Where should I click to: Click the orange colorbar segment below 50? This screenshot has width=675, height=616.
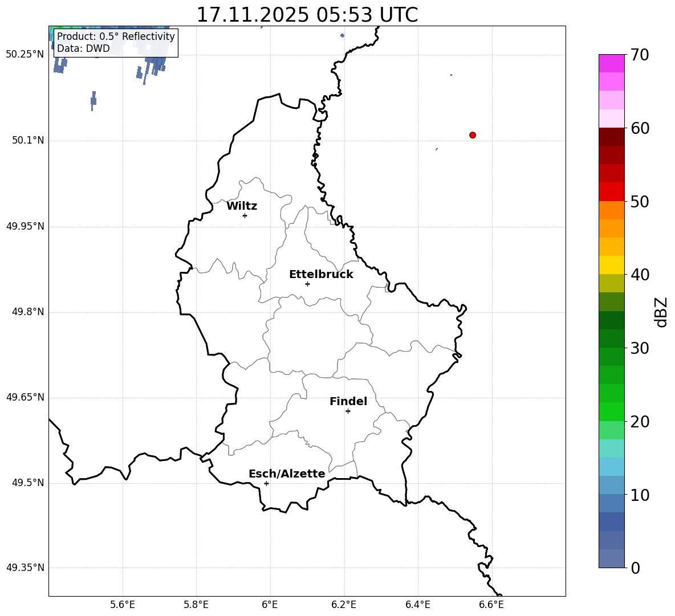(x=611, y=210)
